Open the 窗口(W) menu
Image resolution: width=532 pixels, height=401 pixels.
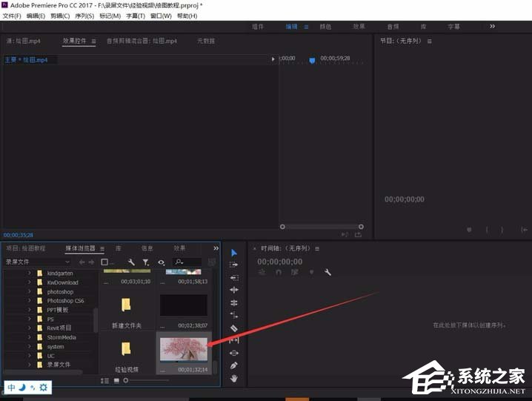[x=161, y=16]
